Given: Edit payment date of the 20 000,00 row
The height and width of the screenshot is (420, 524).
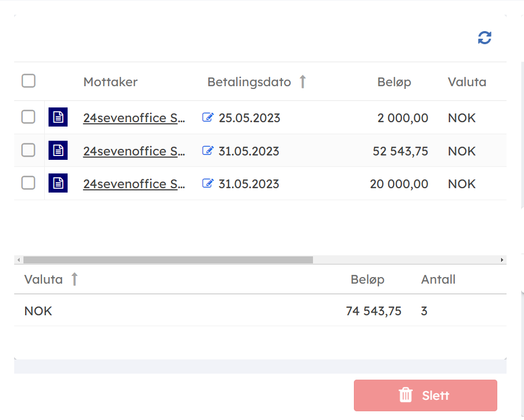Looking at the screenshot, I should 207,183.
